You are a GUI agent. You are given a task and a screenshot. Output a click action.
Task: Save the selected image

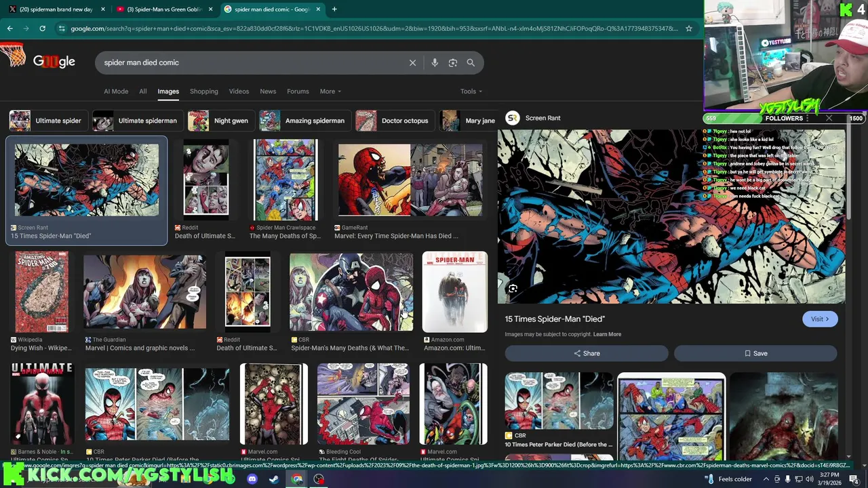[x=755, y=353]
